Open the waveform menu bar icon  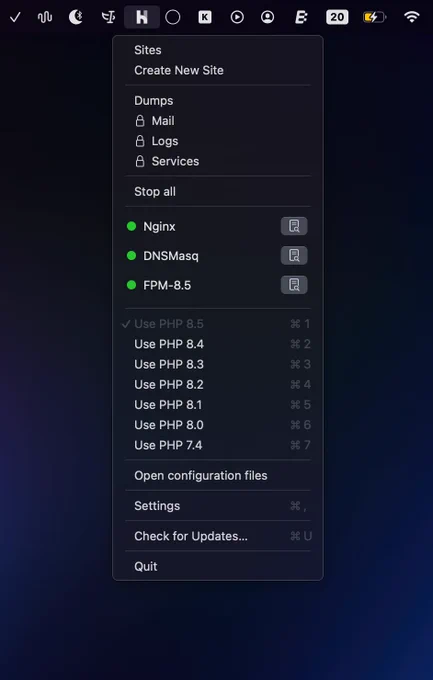45,17
